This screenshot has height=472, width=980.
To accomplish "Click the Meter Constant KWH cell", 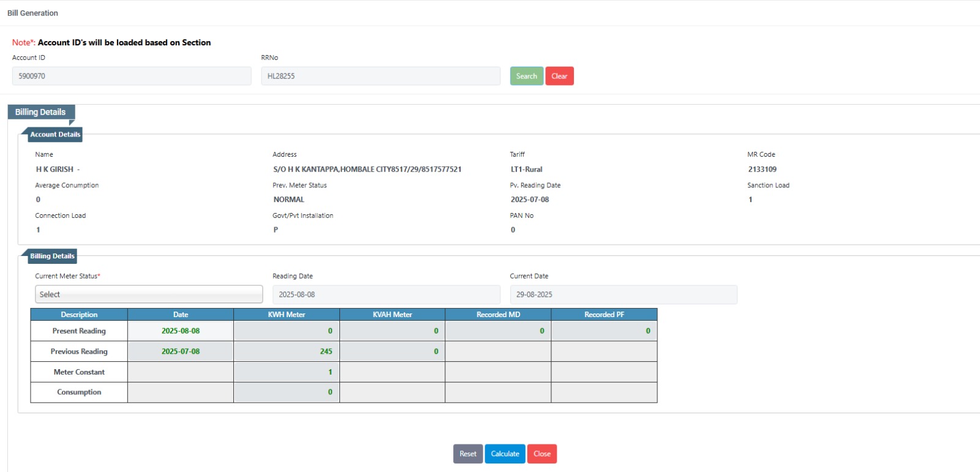I will 287,372.
